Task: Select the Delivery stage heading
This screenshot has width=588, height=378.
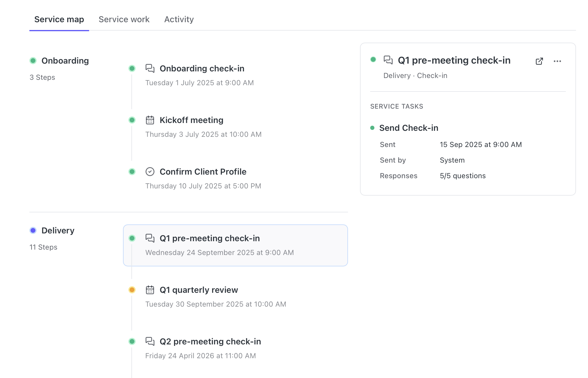Action: click(x=58, y=230)
